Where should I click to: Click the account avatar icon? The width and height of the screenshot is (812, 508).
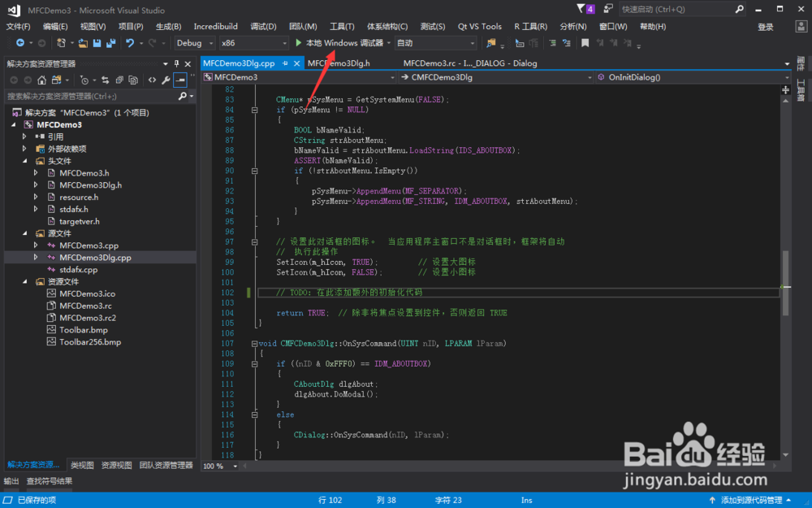pyautogui.click(x=801, y=27)
